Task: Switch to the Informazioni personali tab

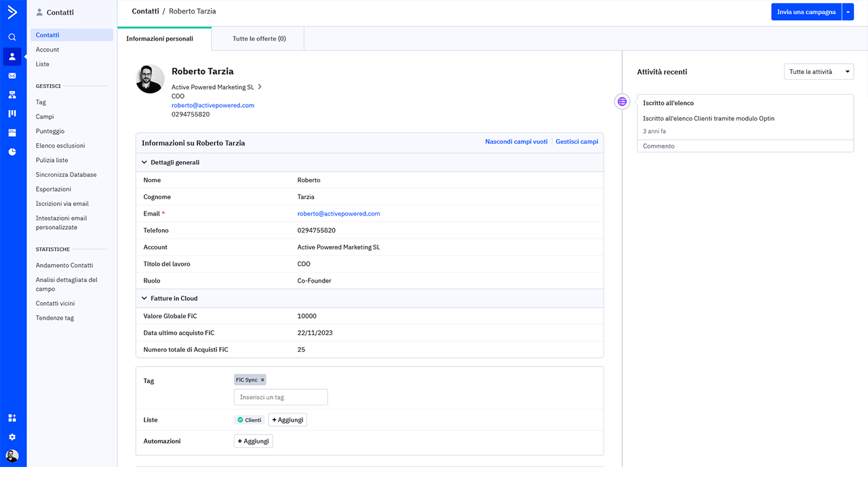Action: coord(164,39)
